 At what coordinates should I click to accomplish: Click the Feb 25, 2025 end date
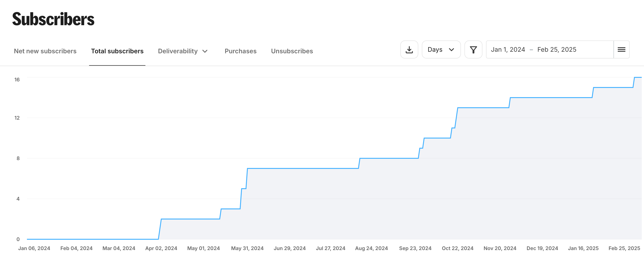(x=556, y=50)
